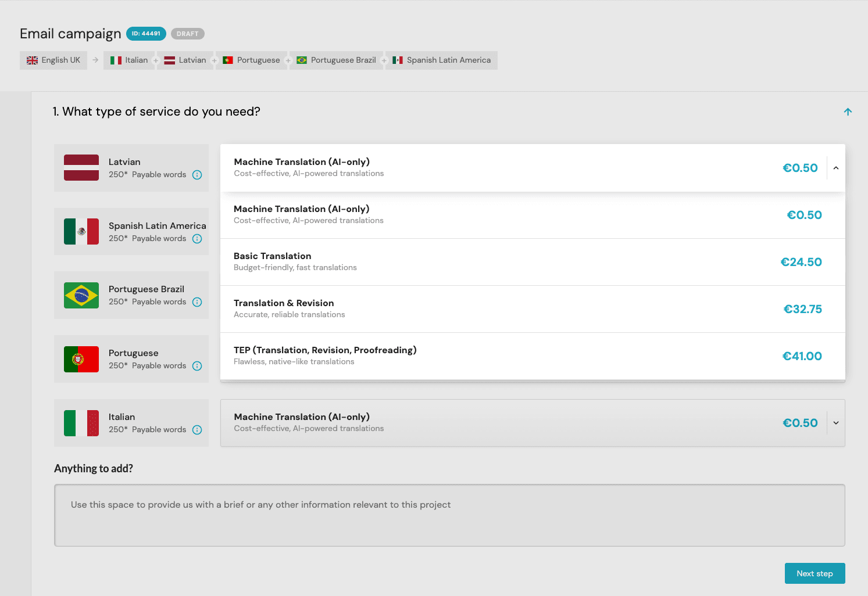
Task: Expand the Italian service dropdown chevron
Action: point(835,423)
